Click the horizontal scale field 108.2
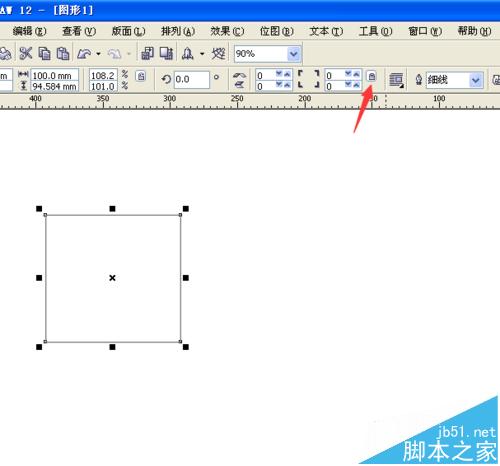The image size is (500, 466). 103,75
